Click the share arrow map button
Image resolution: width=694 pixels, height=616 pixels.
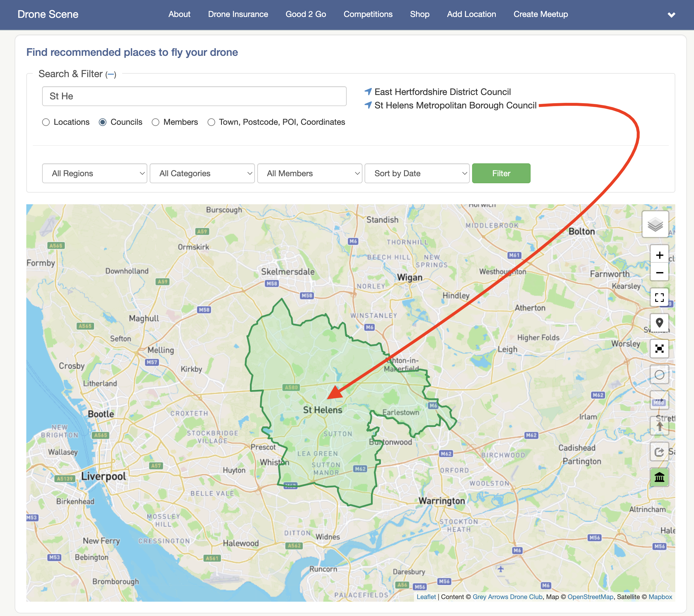[x=659, y=452]
